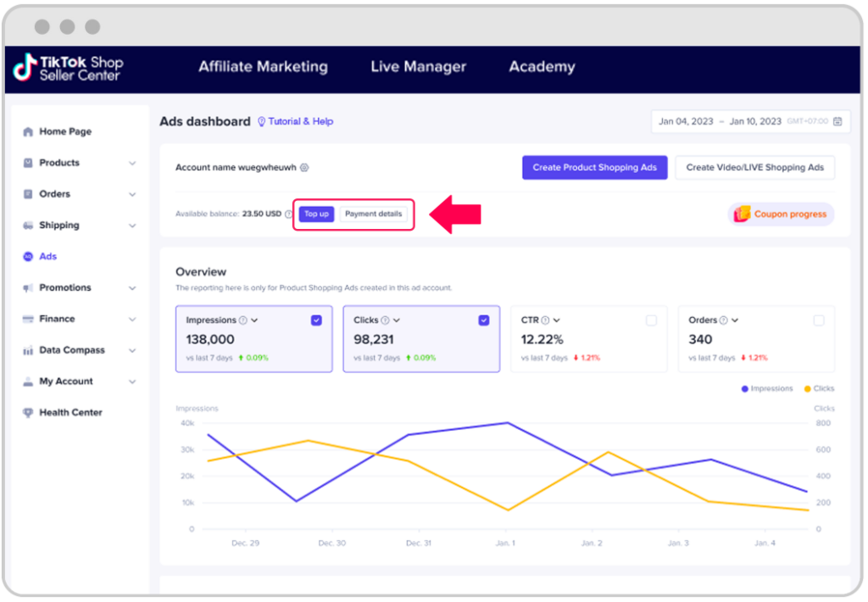
Task: Click the TikTok Shop Seller Center logo
Action: tap(68, 68)
